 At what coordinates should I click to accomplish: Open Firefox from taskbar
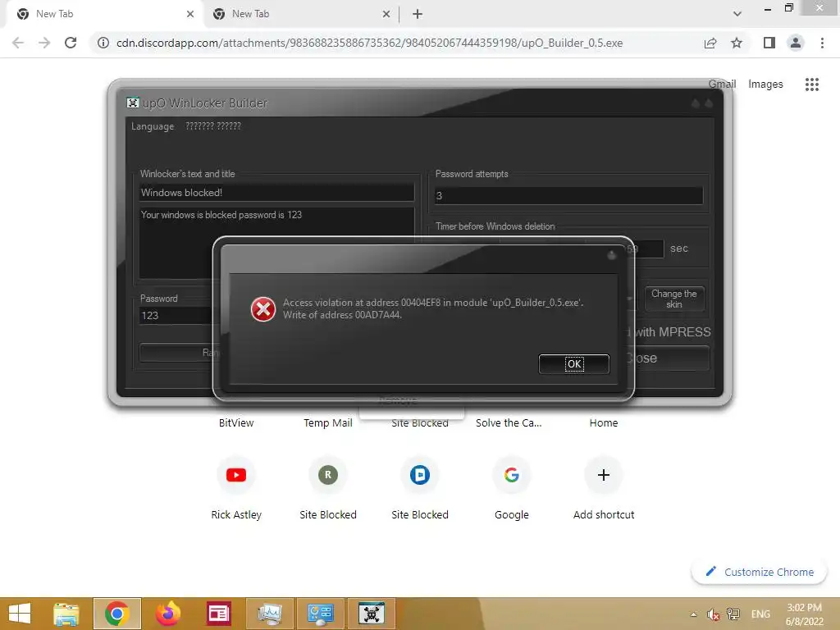click(x=167, y=614)
